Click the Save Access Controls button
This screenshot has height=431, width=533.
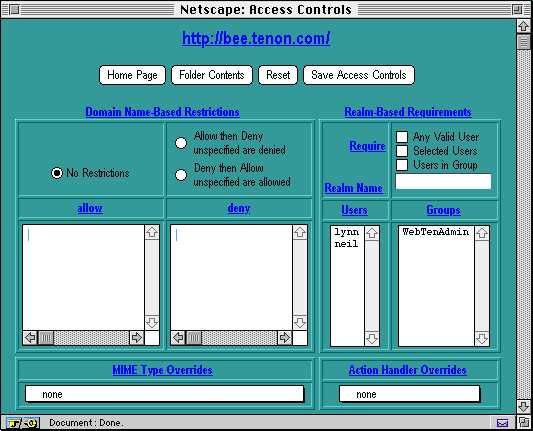359,75
